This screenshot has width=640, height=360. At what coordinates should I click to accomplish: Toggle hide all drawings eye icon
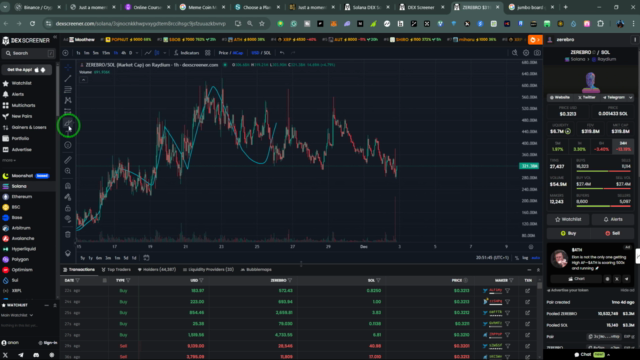[x=68, y=219]
